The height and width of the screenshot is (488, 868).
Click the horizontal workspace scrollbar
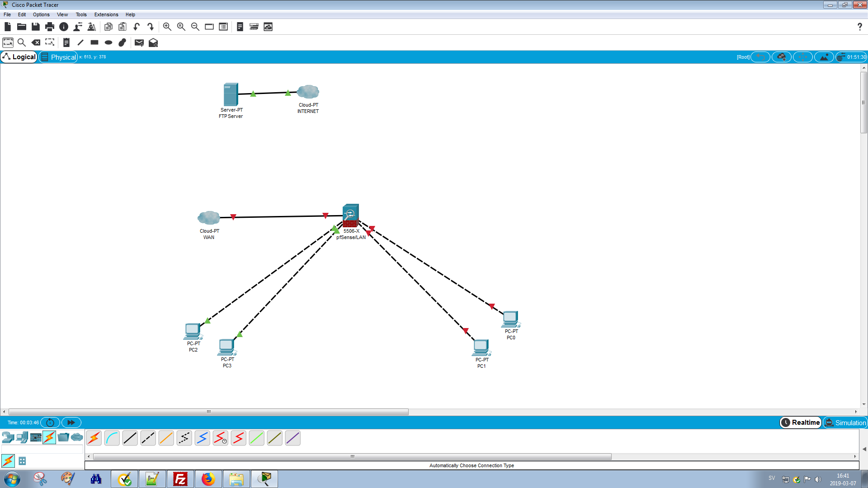click(208, 412)
